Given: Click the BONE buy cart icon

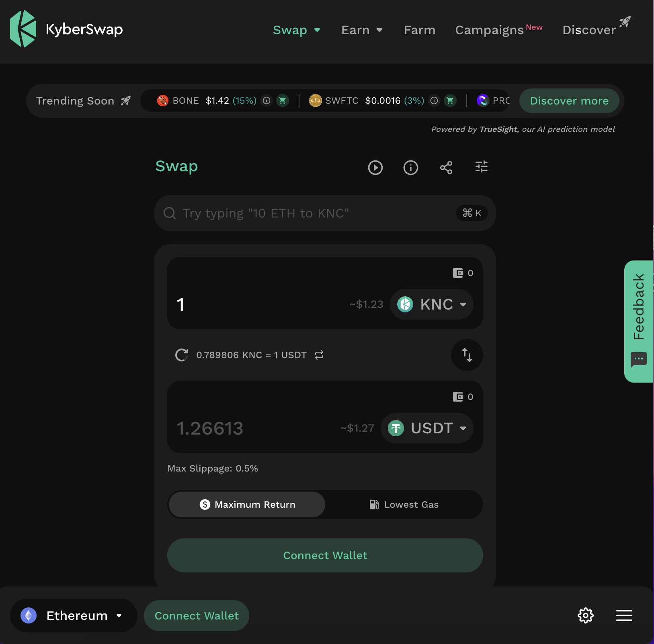Looking at the screenshot, I should click(283, 100).
